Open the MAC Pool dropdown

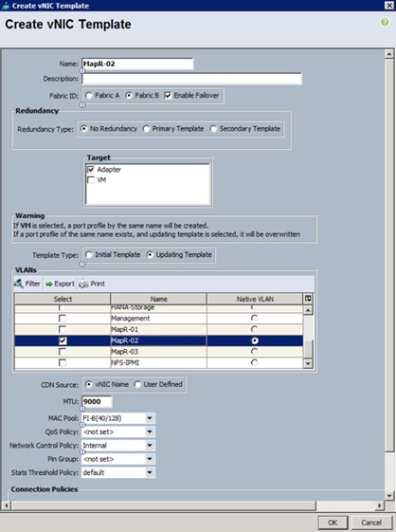click(150, 418)
